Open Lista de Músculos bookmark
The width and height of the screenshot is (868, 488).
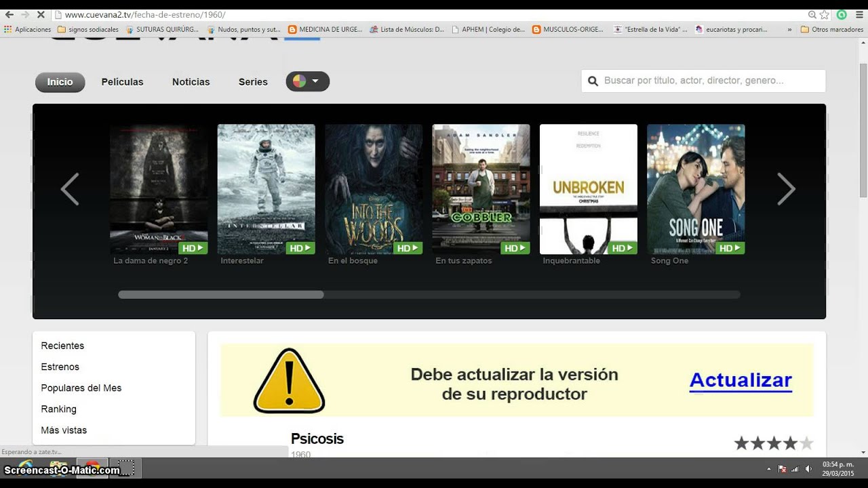(x=408, y=29)
